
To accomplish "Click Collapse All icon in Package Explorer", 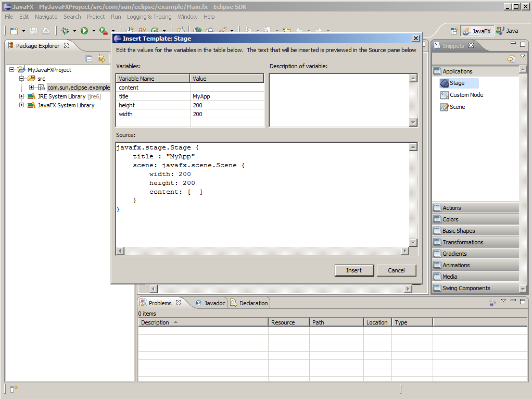I will click(x=89, y=59).
